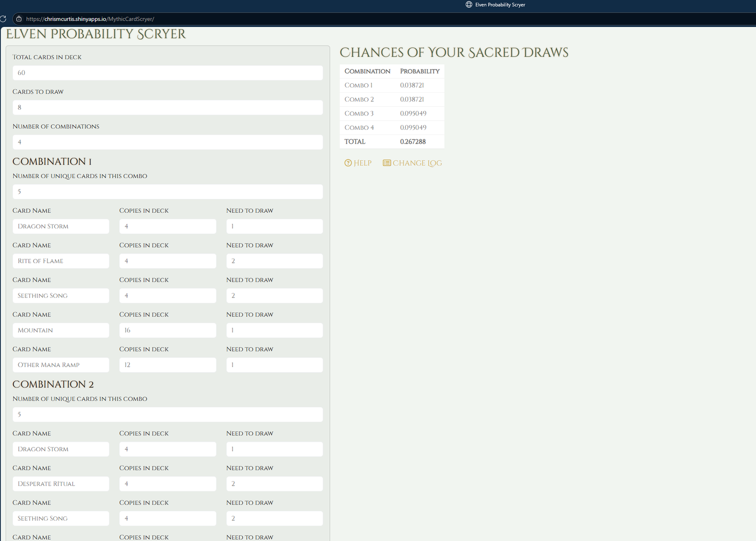Edit the Desperate Ritual card name field

click(x=61, y=484)
